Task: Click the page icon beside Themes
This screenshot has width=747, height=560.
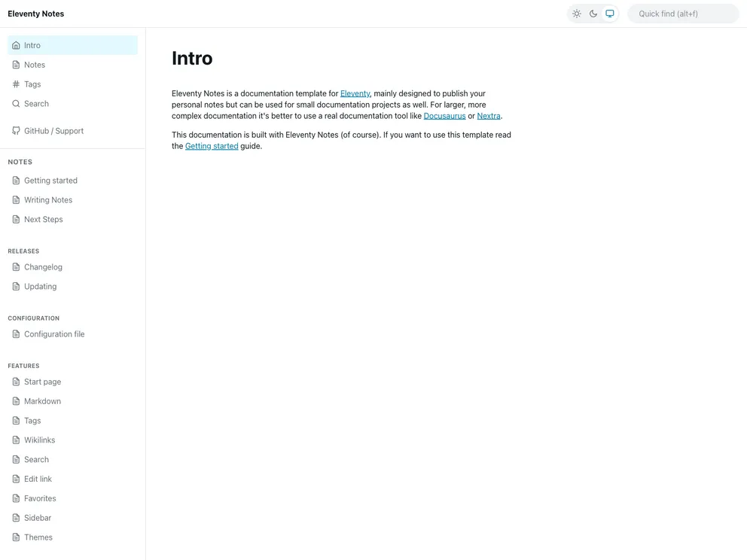Action: (17, 537)
